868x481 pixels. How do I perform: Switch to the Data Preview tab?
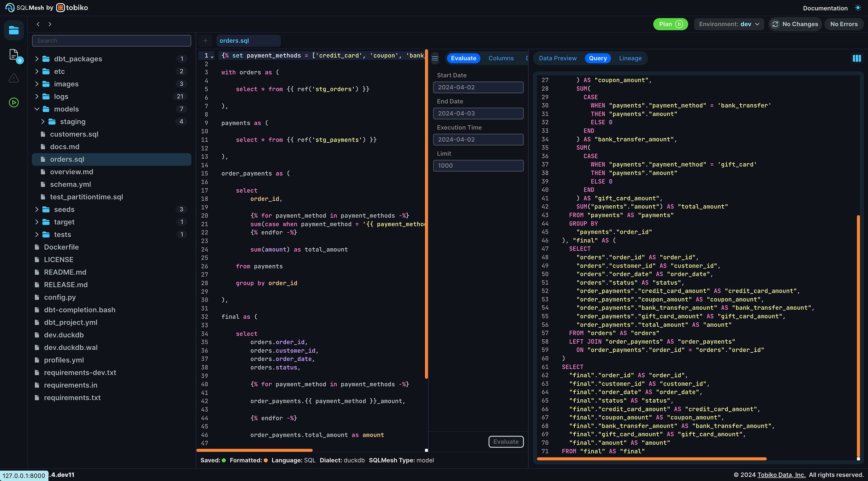click(x=558, y=58)
